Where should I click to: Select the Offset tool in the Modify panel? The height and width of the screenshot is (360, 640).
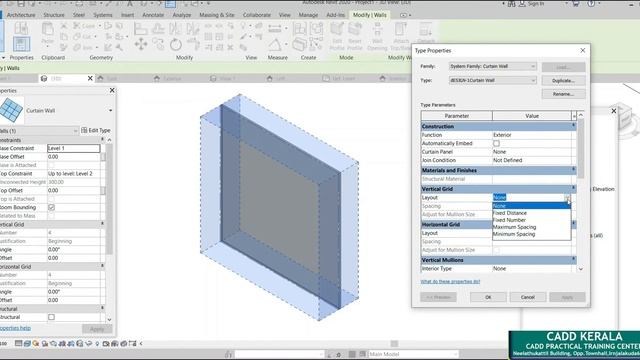click(x=158, y=29)
